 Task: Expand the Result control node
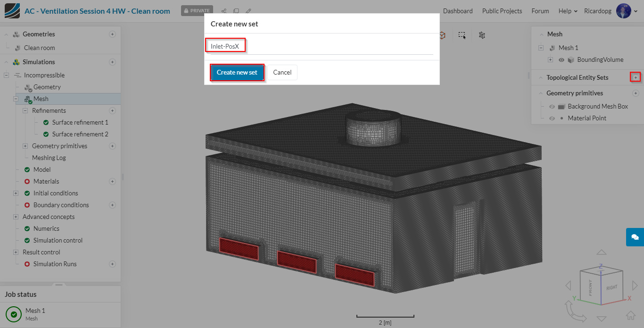coord(16,252)
